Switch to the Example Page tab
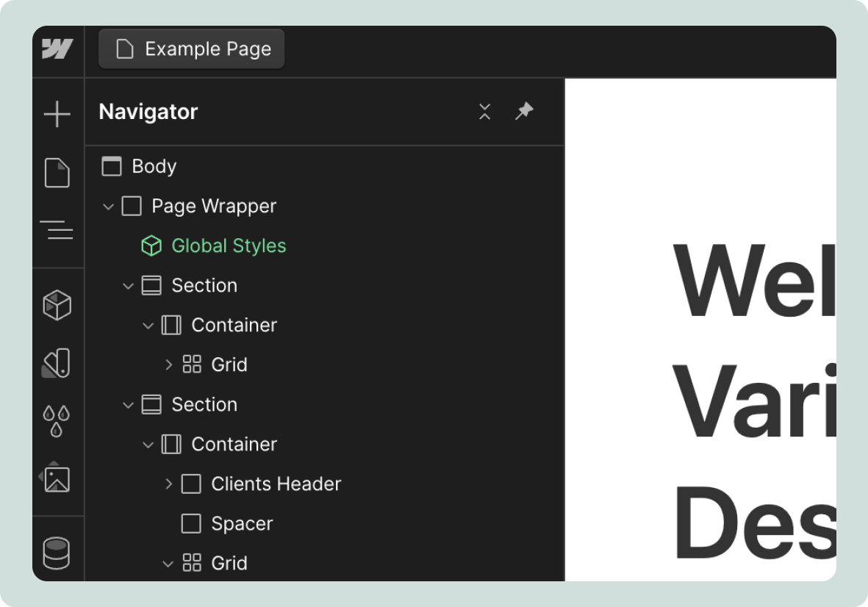868x607 pixels. [x=191, y=49]
